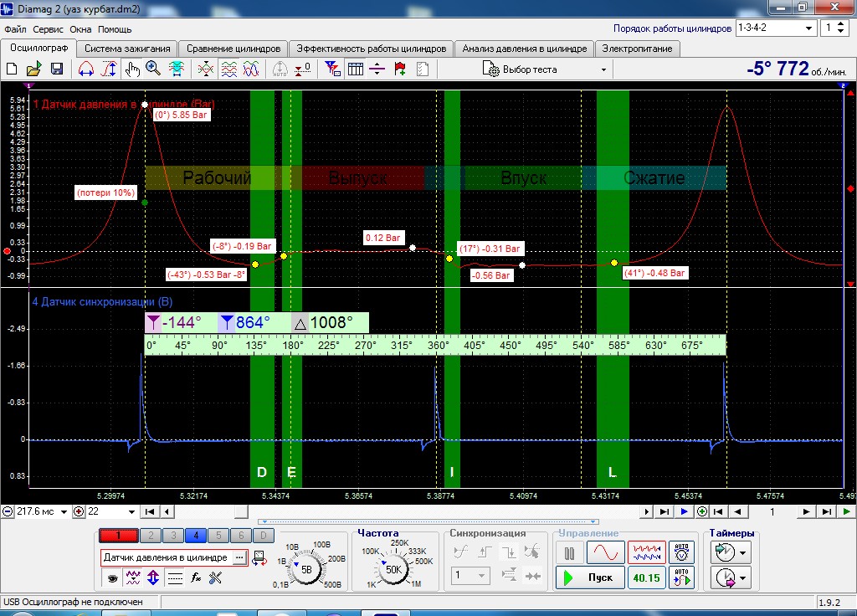Open channel settings wrench icon

[x=215, y=577]
